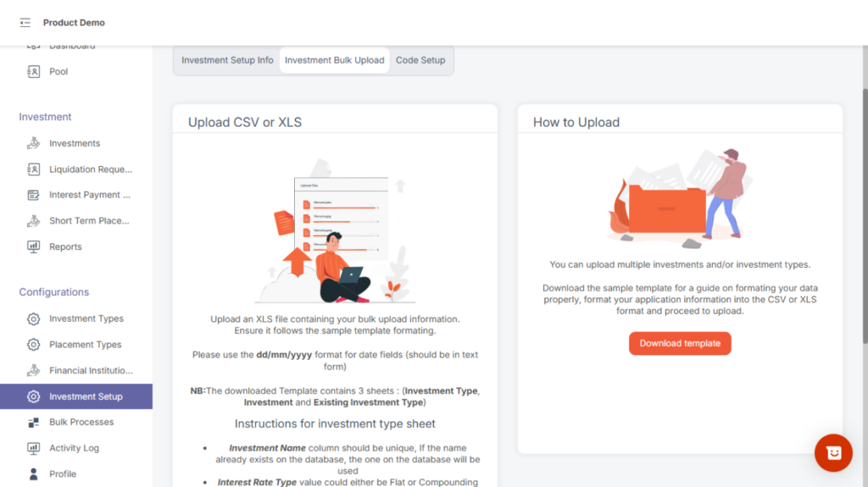This screenshot has width=868, height=487.
Task: Select Investment Setup in sidebar
Action: coord(86,396)
